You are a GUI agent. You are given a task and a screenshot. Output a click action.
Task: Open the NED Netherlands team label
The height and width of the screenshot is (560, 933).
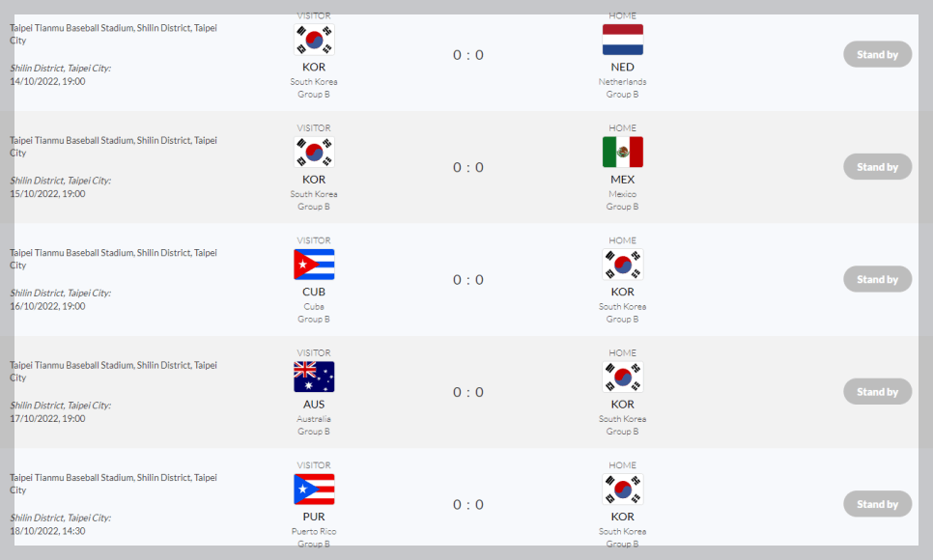pyautogui.click(x=622, y=67)
